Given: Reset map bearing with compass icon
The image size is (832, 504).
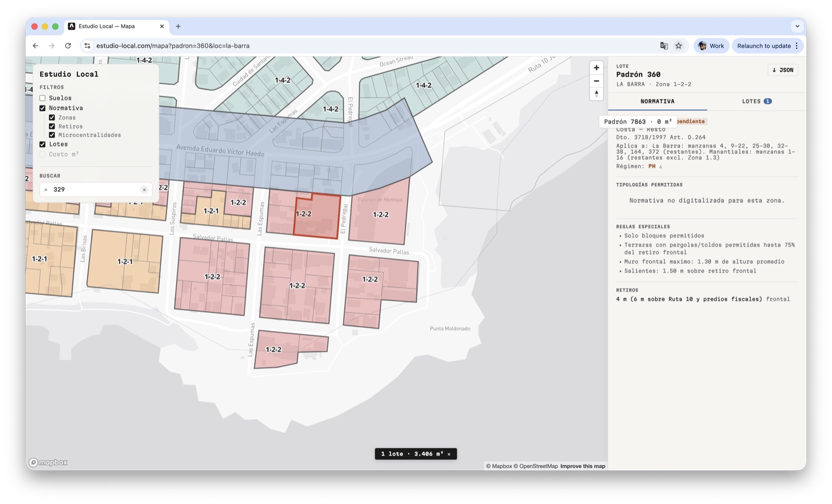Looking at the screenshot, I should pyautogui.click(x=596, y=94).
